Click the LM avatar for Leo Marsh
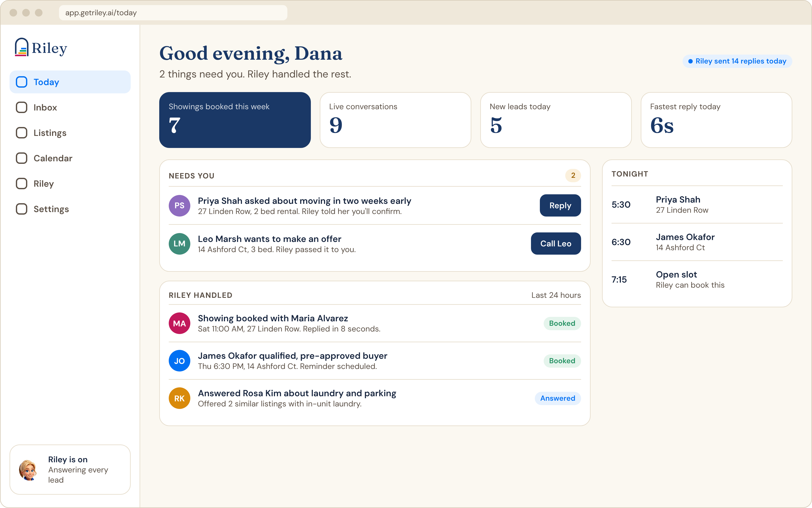Screen dimensions: 812x508 [x=180, y=244]
